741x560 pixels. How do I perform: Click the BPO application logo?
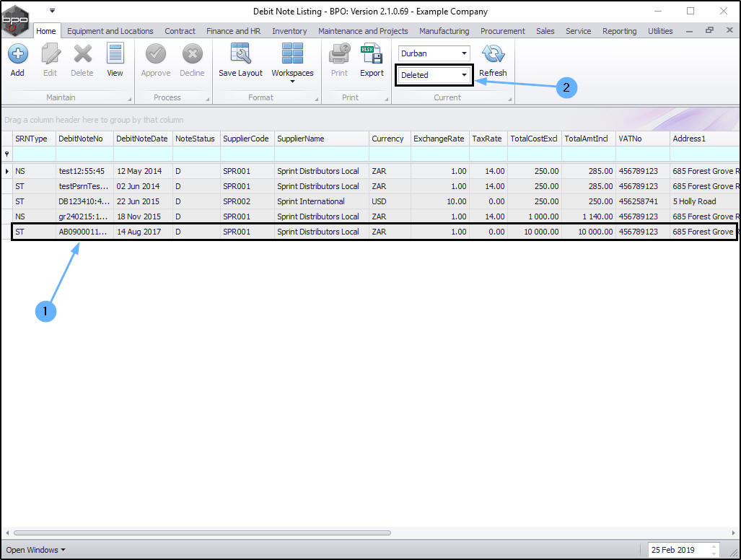[x=15, y=20]
